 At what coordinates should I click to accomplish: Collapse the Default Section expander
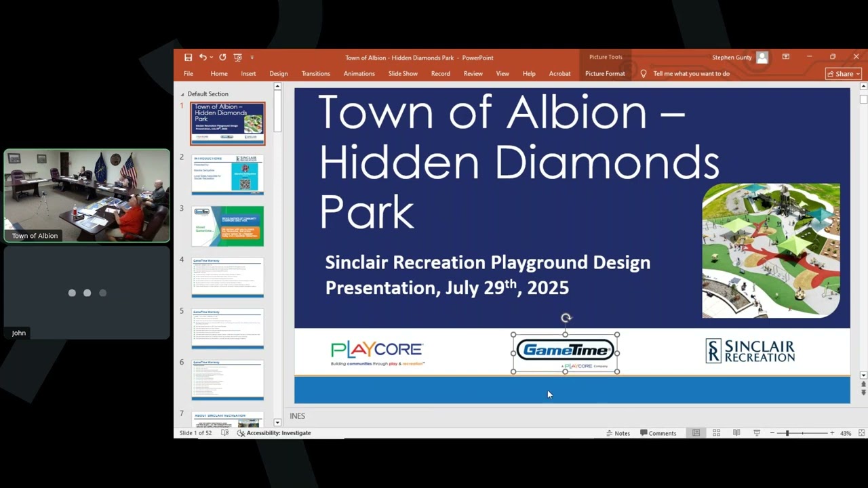point(182,94)
